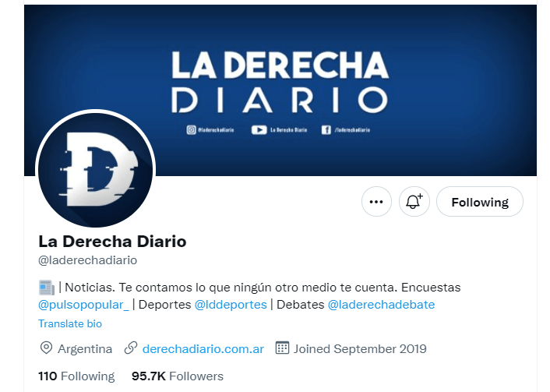This screenshot has height=392, width=550.
Task: Click the calendar icon beside Joined September 2019
Action: click(x=282, y=348)
